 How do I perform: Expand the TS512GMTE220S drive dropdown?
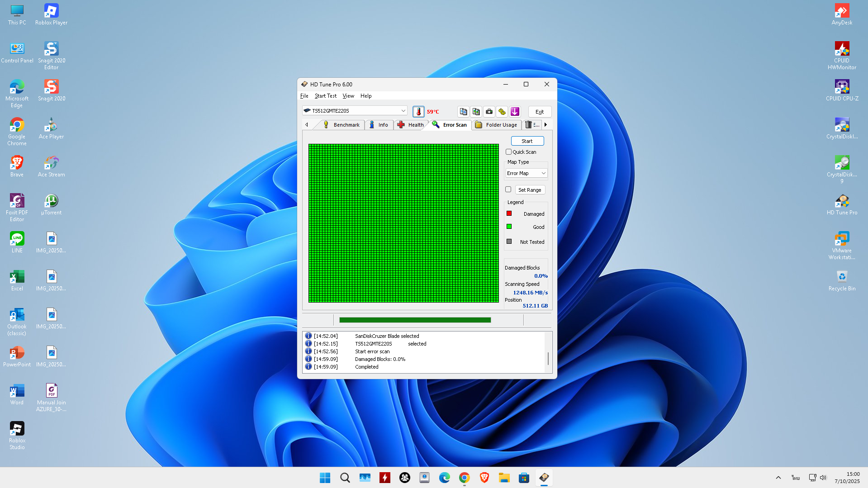(403, 111)
